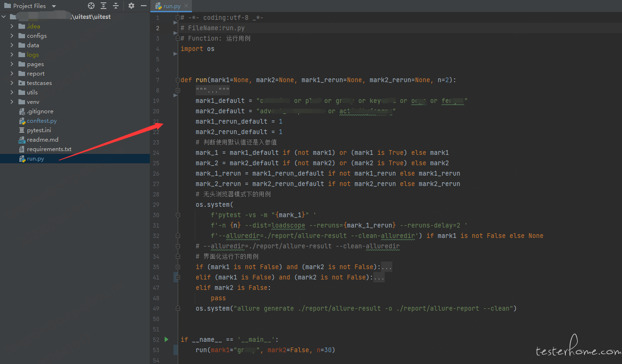
Task: Expand the pages folder chevron
Action: [12, 64]
